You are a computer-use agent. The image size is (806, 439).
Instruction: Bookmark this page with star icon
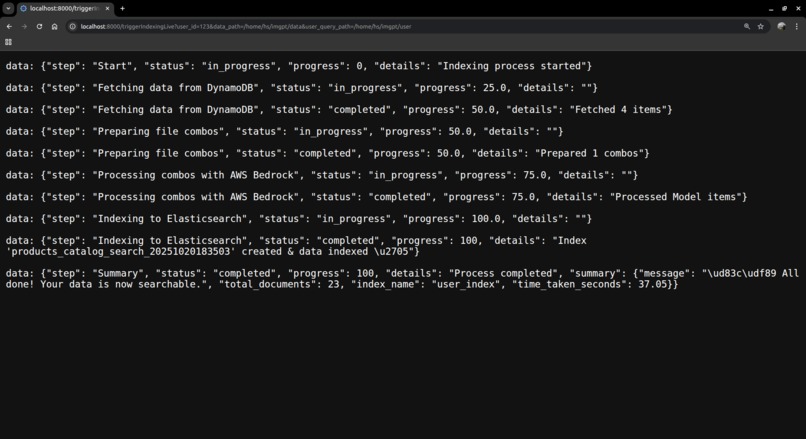pos(760,26)
